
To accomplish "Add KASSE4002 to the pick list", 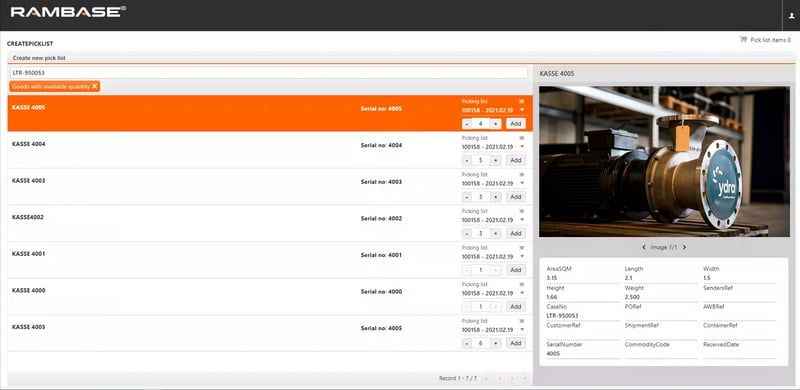I will (516, 233).
